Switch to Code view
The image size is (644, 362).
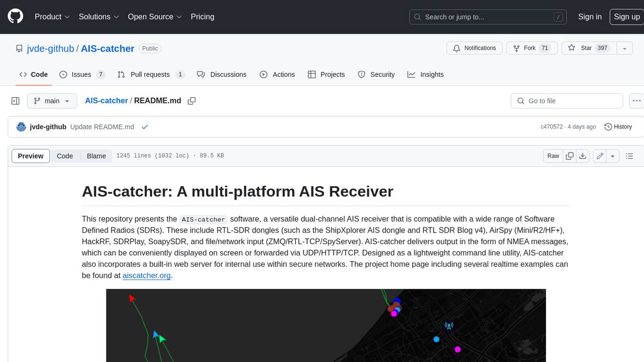(65, 156)
